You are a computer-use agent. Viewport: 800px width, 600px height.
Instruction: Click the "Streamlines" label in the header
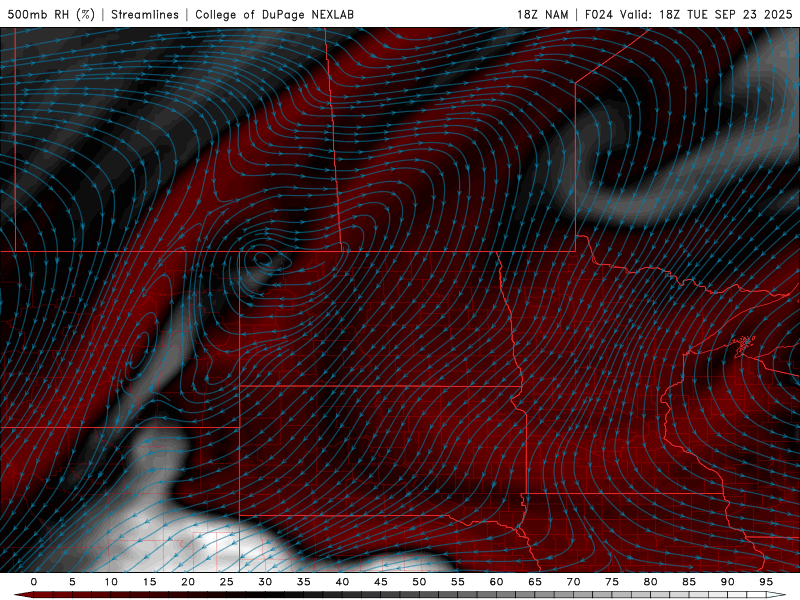(145, 14)
